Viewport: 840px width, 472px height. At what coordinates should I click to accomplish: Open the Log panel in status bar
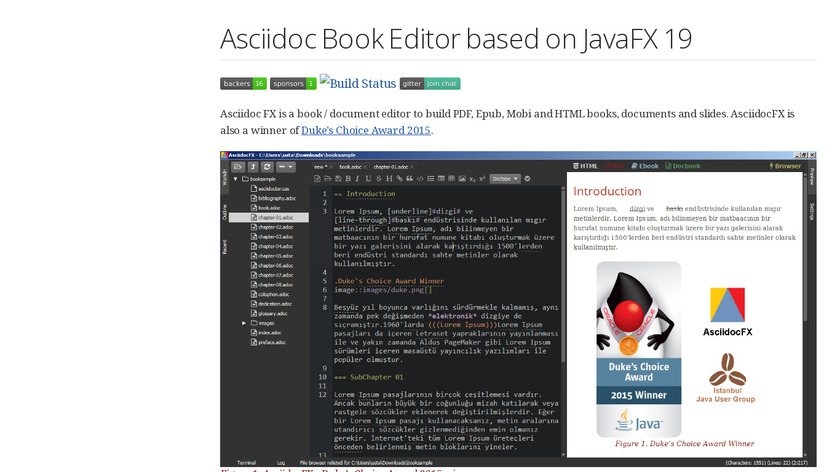click(x=281, y=462)
